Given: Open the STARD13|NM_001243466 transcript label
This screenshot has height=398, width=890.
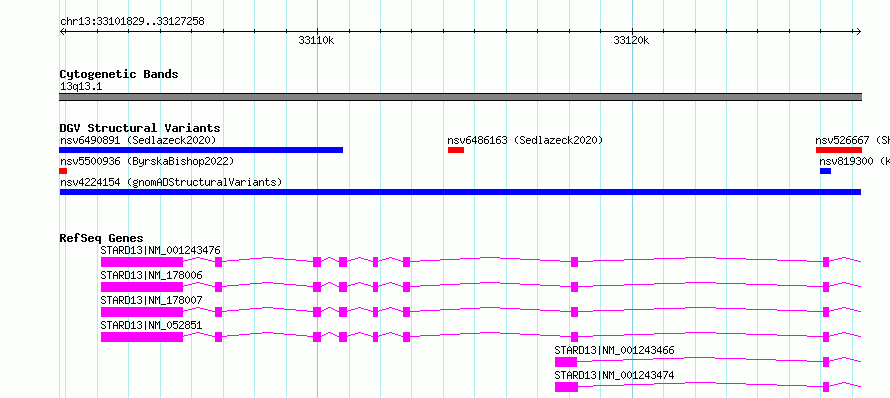Looking at the screenshot, I should pos(615,350).
